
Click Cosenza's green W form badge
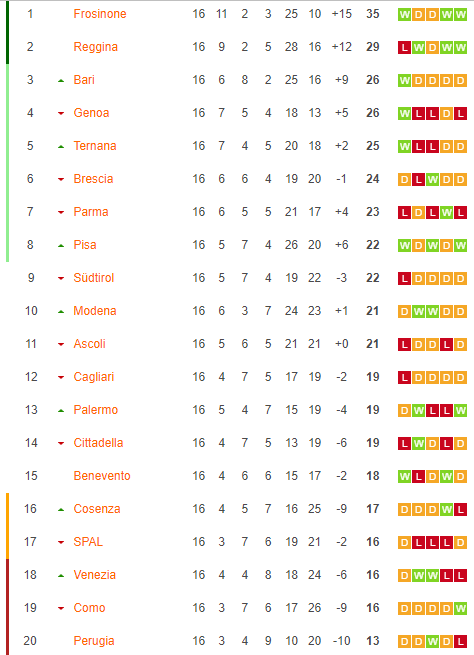[446, 509]
